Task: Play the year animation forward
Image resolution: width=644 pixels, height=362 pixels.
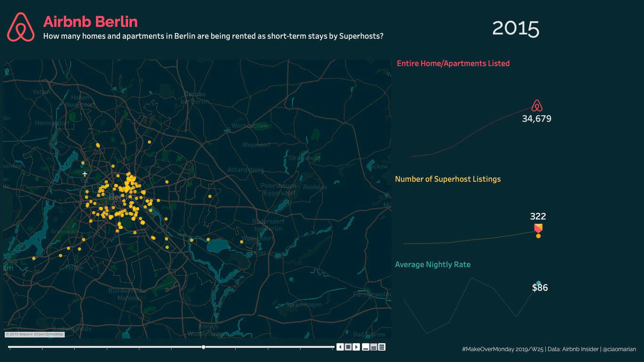Action: point(356,347)
